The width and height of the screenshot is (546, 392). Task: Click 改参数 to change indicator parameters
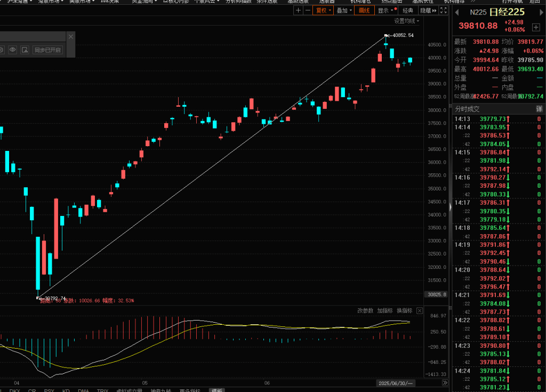click(x=365, y=310)
